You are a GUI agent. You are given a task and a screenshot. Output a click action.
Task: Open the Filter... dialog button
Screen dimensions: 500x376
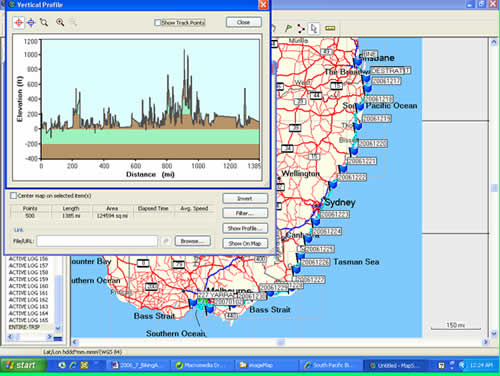tap(245, 213)
